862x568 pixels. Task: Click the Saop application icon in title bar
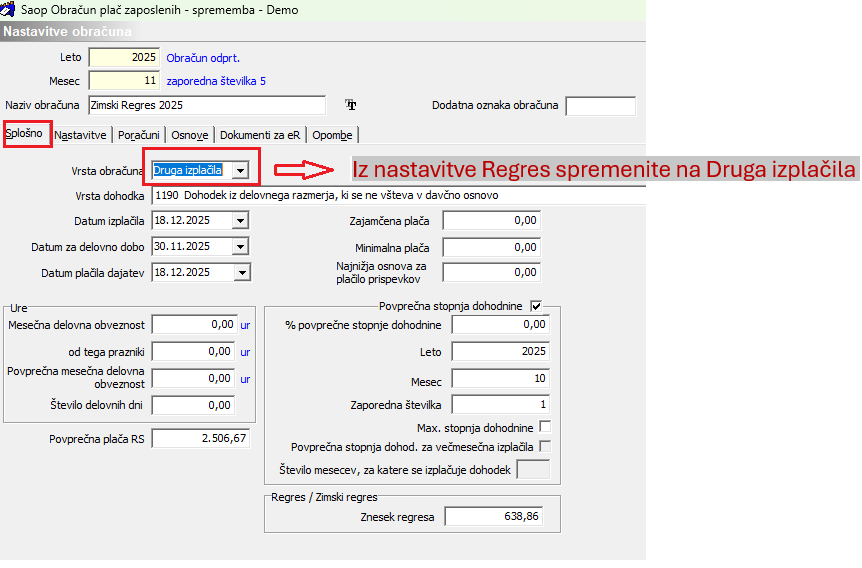tap(7, 9)
